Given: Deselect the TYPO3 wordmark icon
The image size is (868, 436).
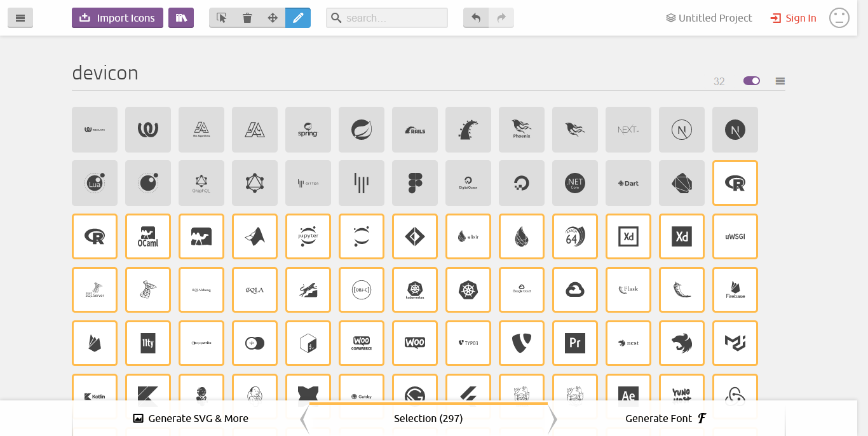Looking at the screenshot, I should click(x=468, y=343).
